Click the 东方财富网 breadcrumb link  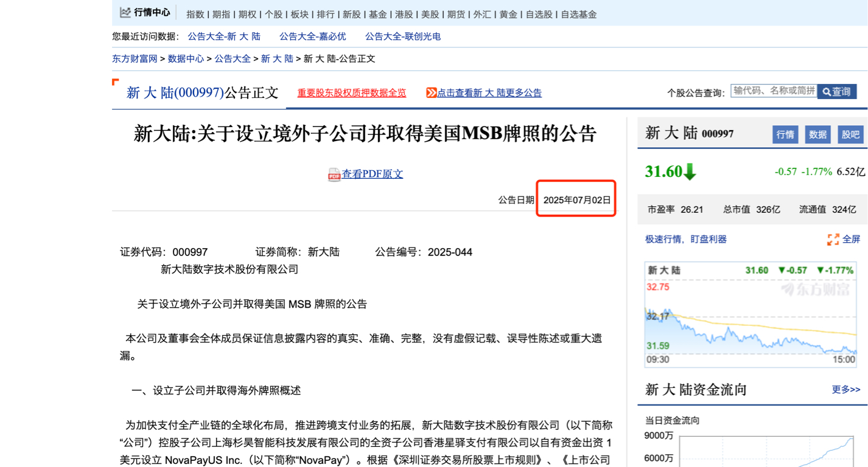[x=135, y=59]
